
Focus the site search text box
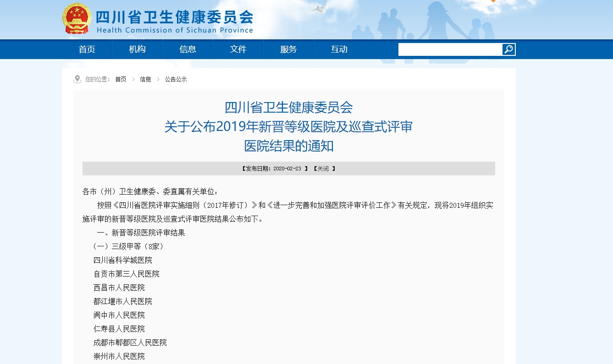click(x=450, y=49)
